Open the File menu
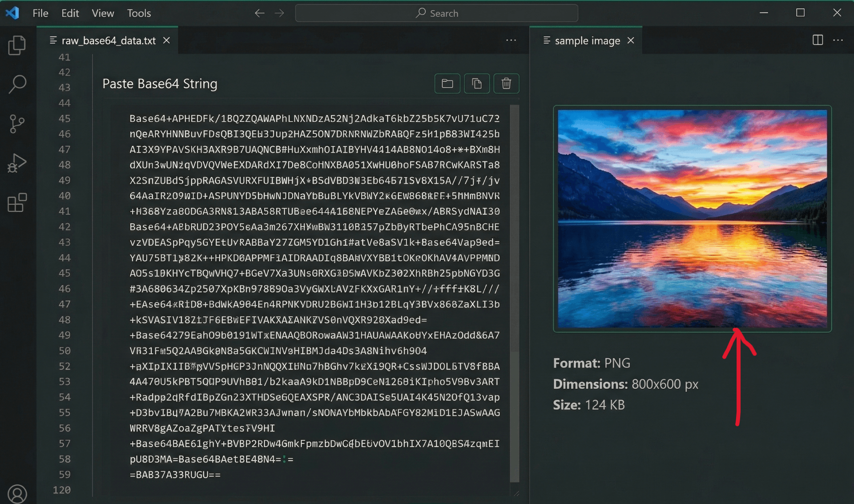Viewport: 854px width, 504px height. (40, 13)
